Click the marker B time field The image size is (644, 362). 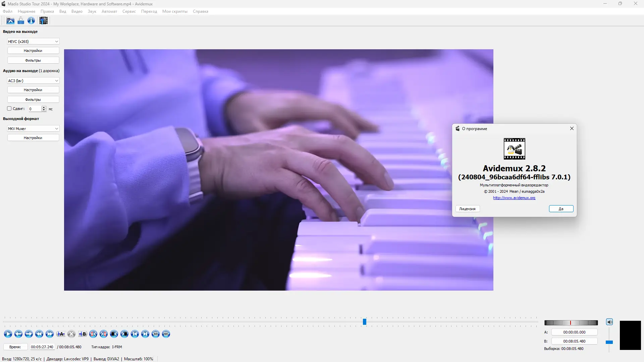pos(574,341)
